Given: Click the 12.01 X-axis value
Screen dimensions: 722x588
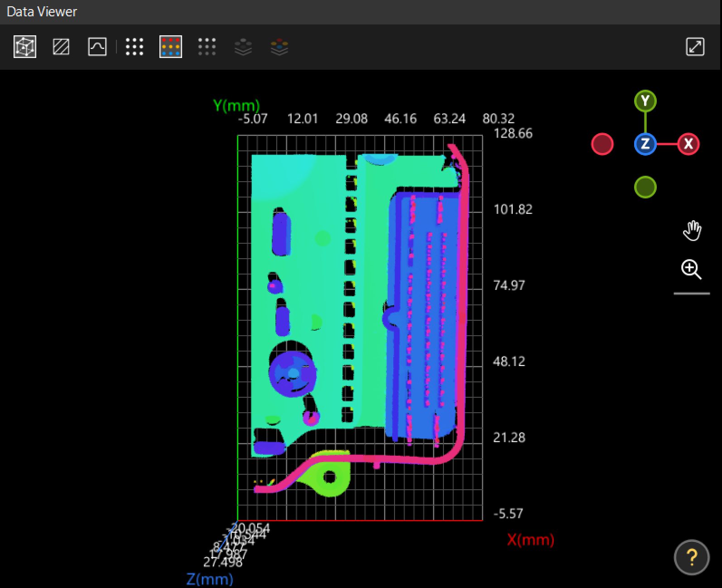Looking at the screenshot, I should (303, 119).
